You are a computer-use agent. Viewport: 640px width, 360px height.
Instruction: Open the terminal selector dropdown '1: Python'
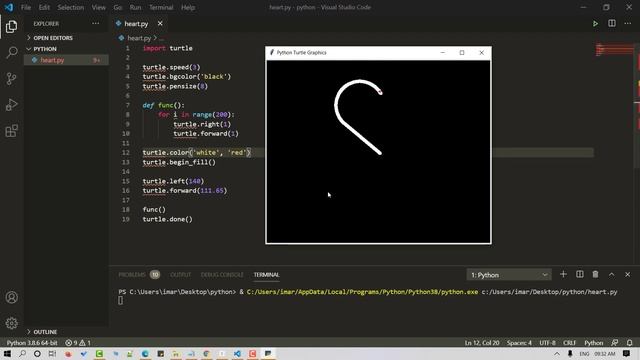pos(509,275)
